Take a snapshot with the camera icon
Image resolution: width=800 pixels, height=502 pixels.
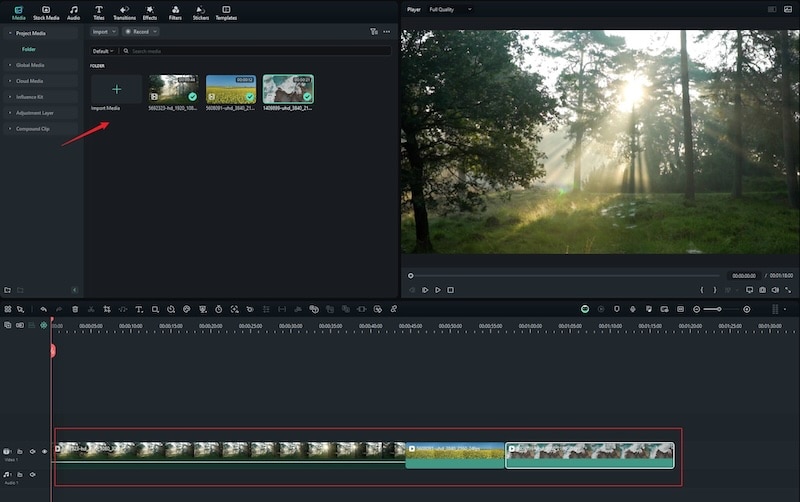[762, 290]
